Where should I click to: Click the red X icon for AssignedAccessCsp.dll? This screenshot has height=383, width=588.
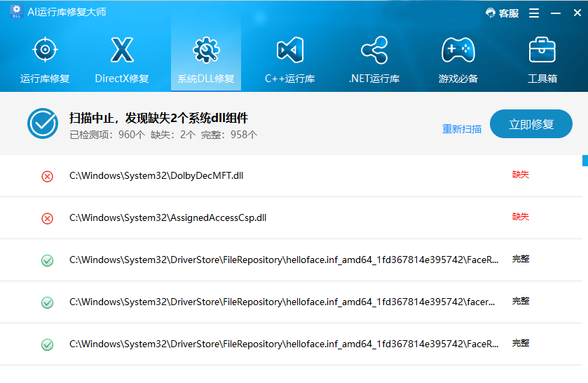tap(47, 218)
